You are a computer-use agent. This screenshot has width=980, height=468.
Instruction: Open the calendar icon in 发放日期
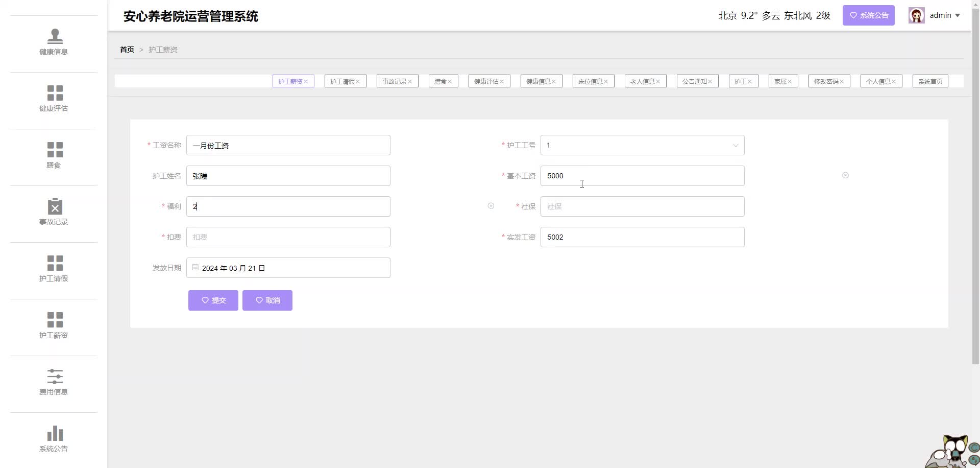[195, 267]
